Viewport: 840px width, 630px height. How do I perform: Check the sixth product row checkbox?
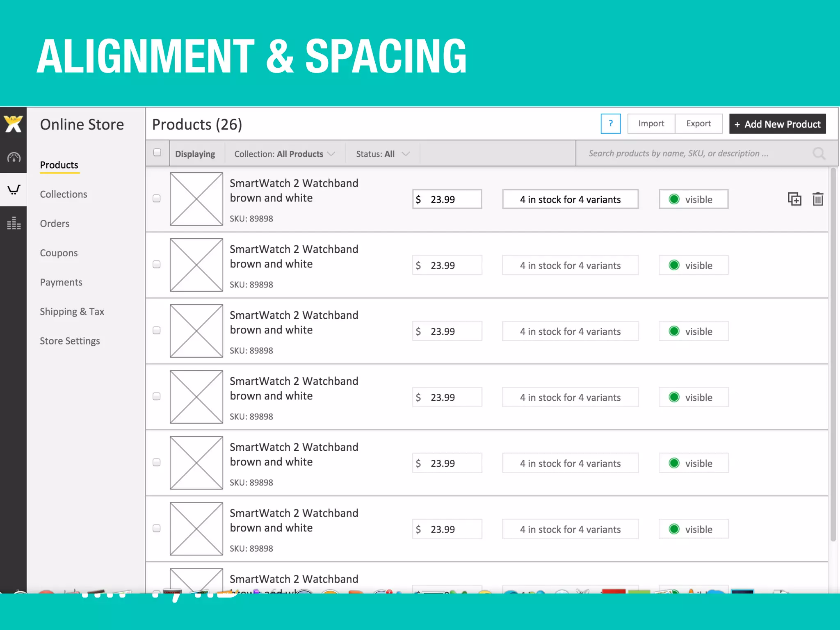tap(157, 528)
